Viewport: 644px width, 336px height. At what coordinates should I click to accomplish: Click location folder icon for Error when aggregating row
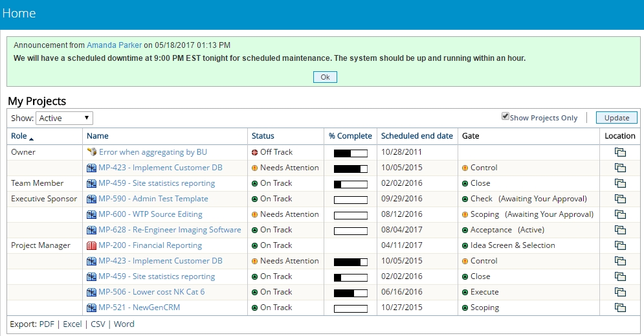click(x=620, y=152)
